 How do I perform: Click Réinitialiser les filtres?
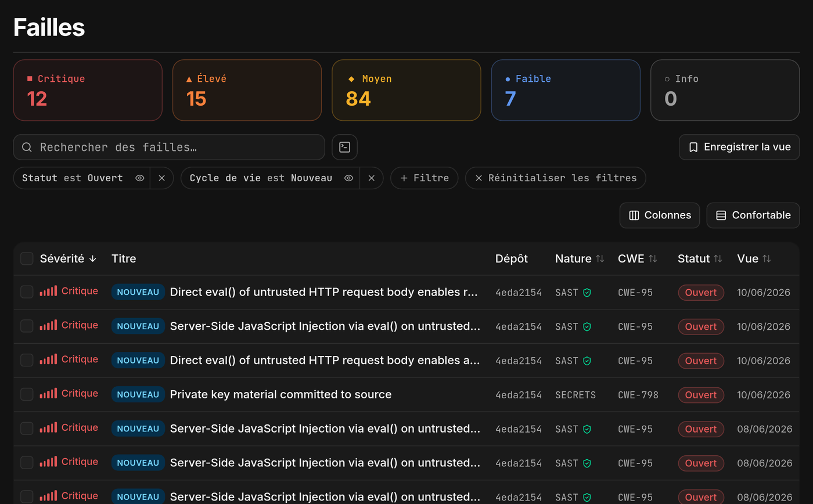(556, 178)
